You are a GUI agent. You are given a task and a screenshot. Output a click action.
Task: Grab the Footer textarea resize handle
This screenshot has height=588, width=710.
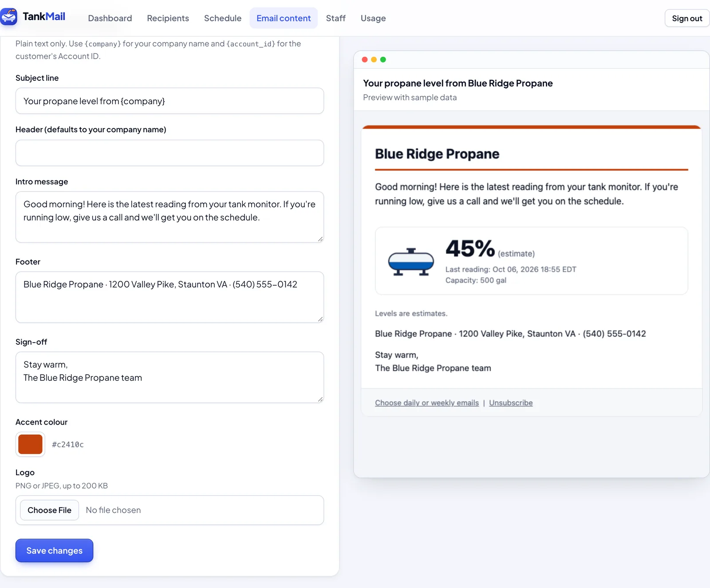click(320, 319)
